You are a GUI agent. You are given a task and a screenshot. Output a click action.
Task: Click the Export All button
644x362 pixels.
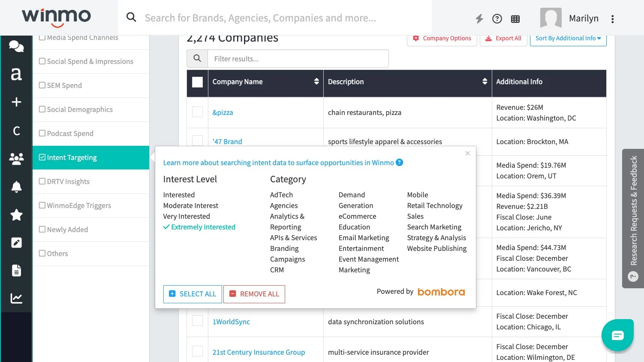503,38
